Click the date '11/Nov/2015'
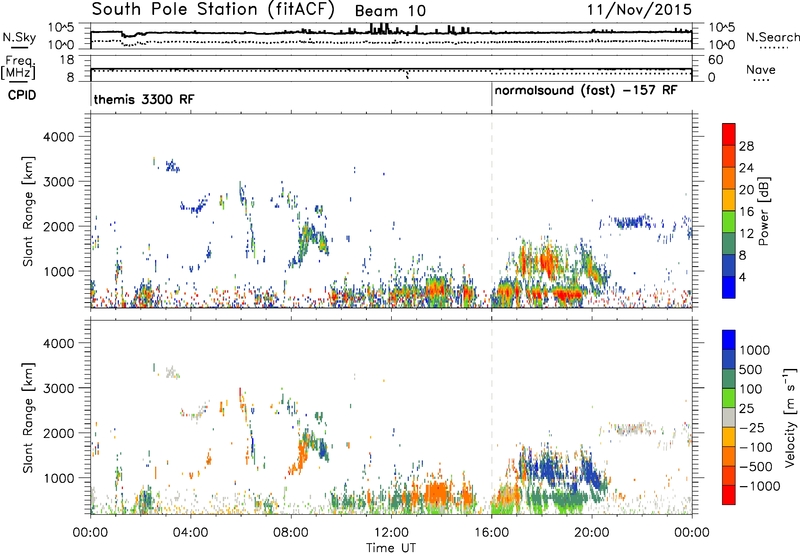 639,10
